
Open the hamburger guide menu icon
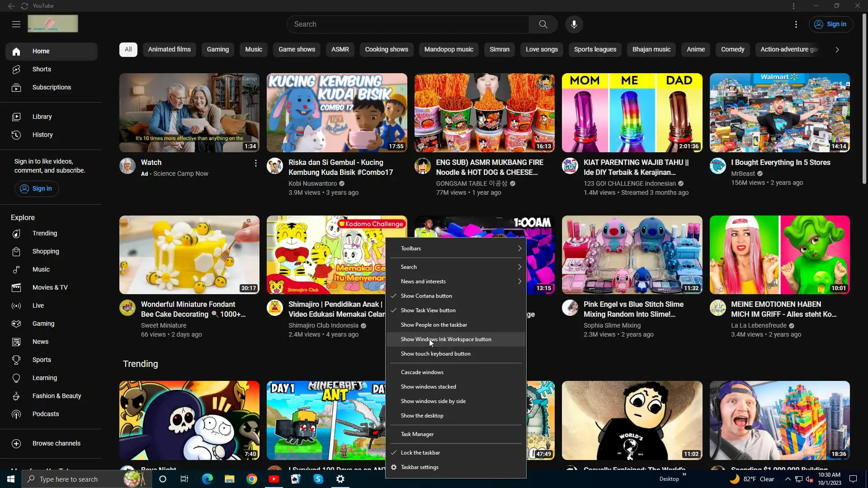(16, 24)
